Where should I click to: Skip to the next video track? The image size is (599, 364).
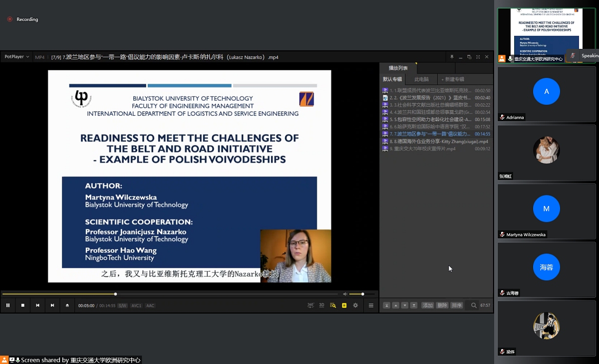click(x=52, y=305)
